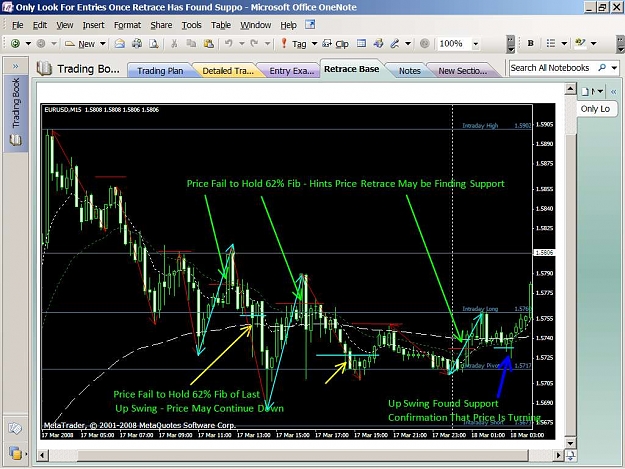Switch to the New Sectio... tab

point(462,71)
